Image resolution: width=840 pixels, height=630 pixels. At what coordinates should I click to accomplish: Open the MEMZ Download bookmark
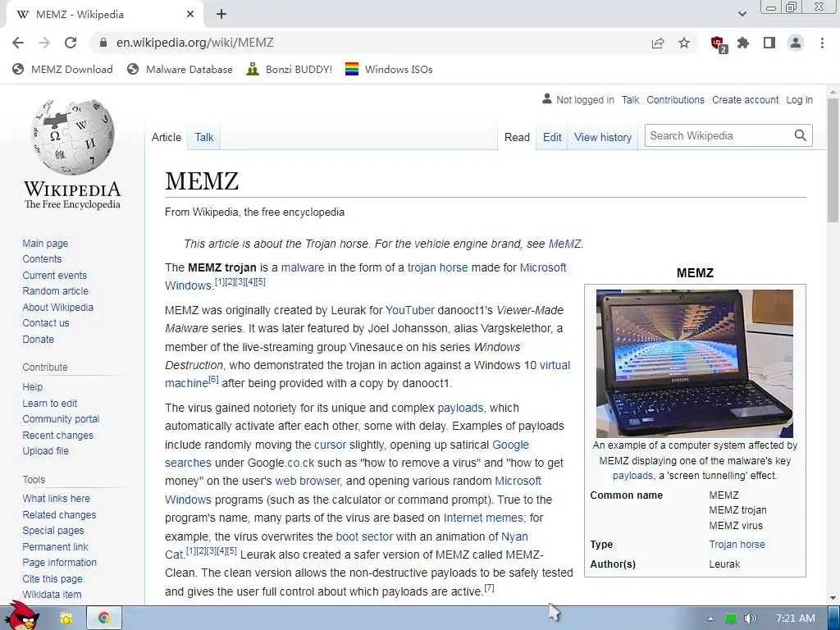pyautogui.click(x=62, y=69)
